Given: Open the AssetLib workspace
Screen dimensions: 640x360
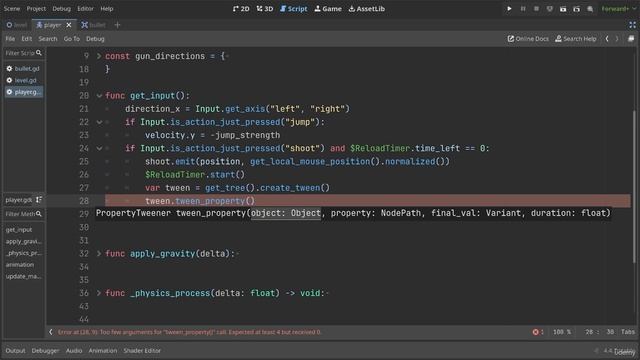Looking at the screenshot, I should click(x=367, y=9).
